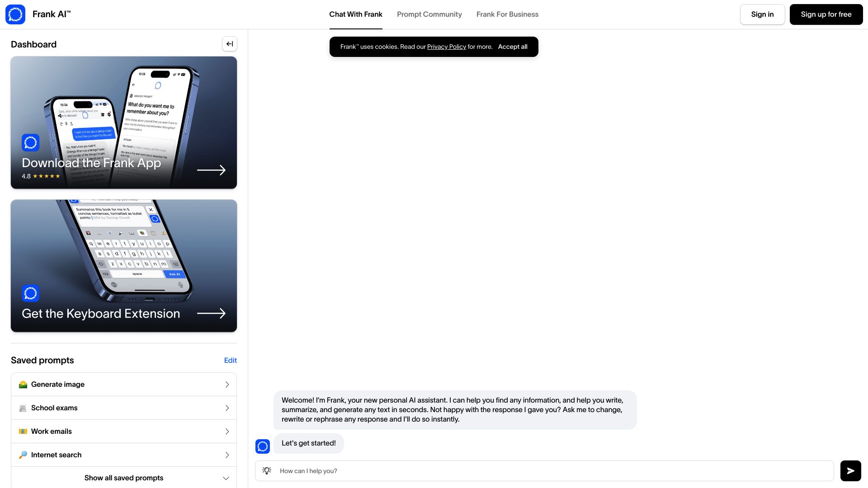Click the arrow on the Keyboard Extension banner
The height and width of the screenshot is (488, 868).
point(211,313)
